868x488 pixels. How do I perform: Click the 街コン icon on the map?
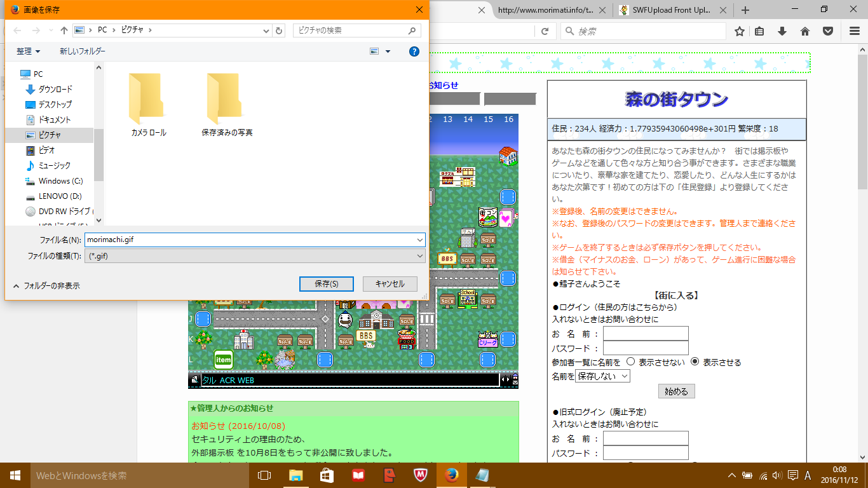click(x=487, y=217)
